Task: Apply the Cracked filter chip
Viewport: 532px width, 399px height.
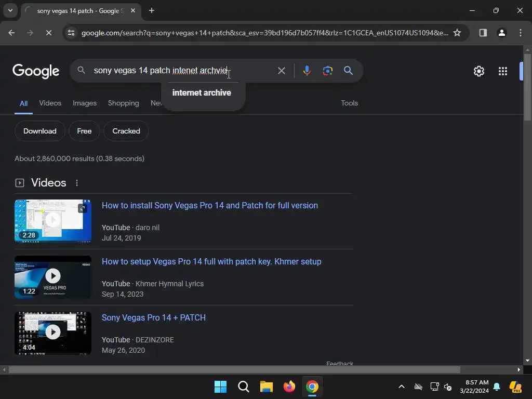Action: (x=126, y=131)
